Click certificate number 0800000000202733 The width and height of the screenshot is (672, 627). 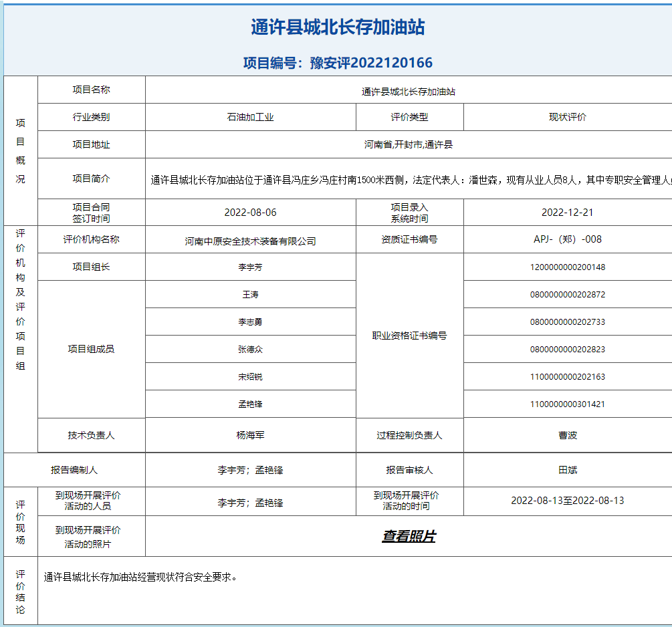(x=567, y=322)
